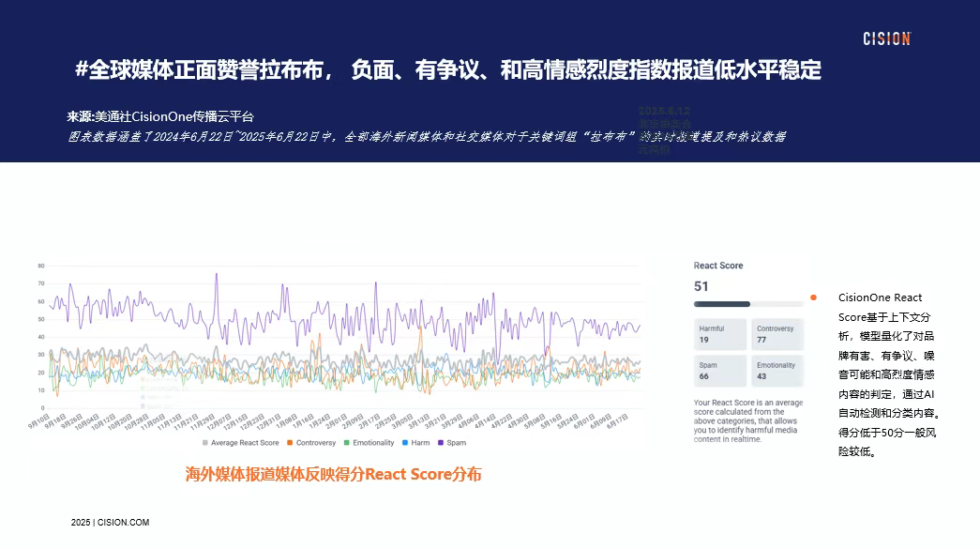This screenshot has height=549, width=980.
Task: Select the gray Average React Score legend swatch
Action: (x=204, y=442)
